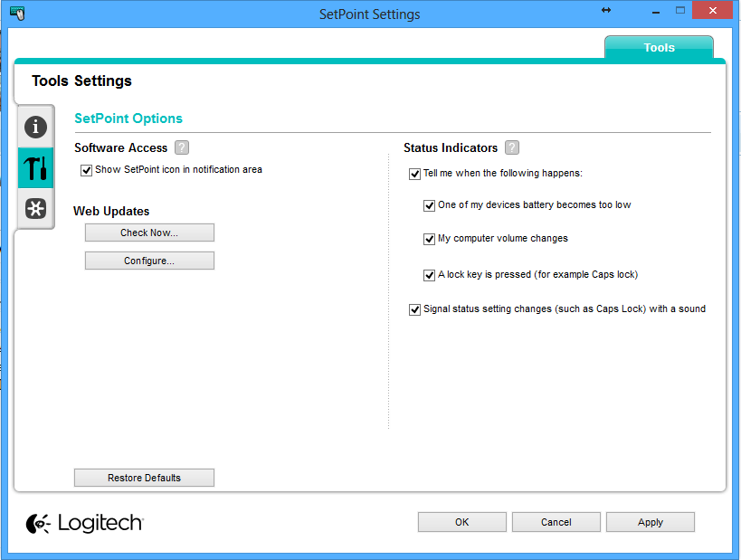Open the asterisk sidebar icon page

36,208
